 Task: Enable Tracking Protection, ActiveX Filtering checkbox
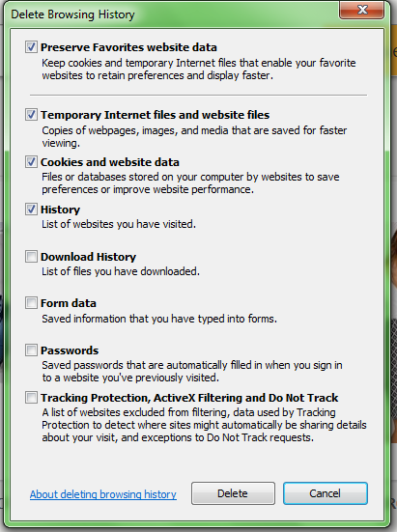[31, 397]
